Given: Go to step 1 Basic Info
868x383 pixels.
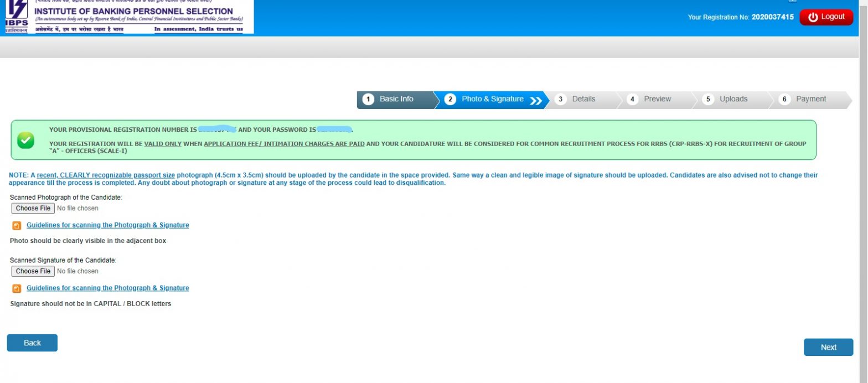Looking at the screenshot, I should [x=395, y=99].
